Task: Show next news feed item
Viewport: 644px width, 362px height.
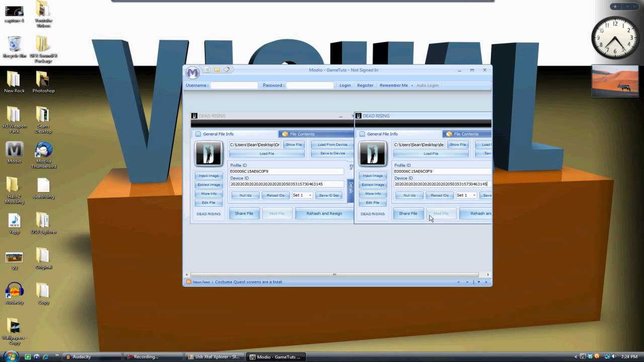Action: click(467, 282)
